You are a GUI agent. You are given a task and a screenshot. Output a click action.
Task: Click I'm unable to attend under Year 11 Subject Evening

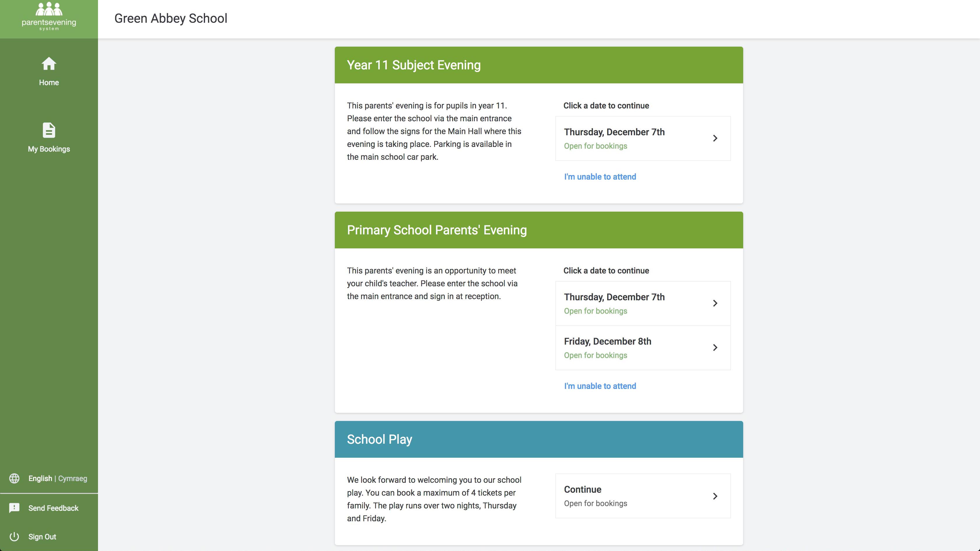[600, 177]
